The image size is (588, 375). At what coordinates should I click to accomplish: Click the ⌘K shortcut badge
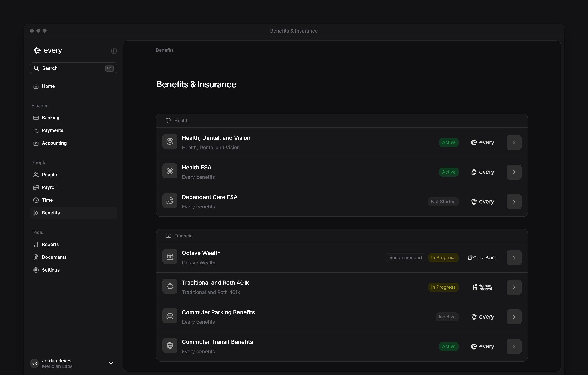[109, 68]
